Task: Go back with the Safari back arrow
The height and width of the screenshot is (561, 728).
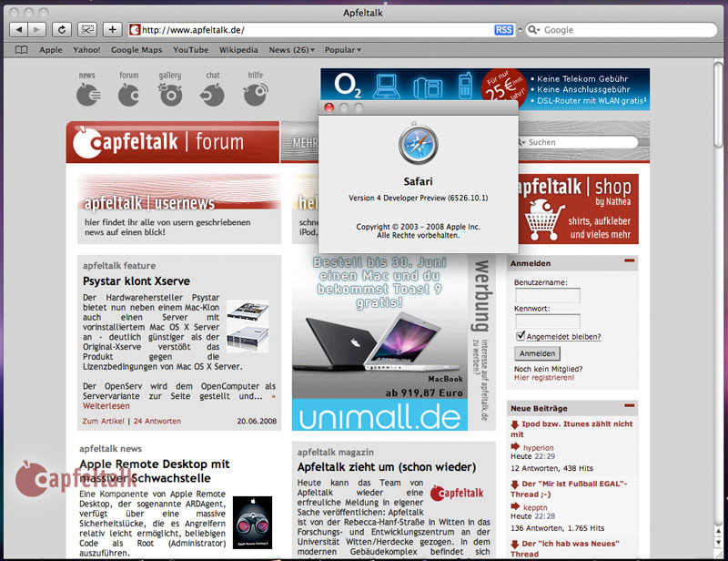Action: (x=18, y=30)
